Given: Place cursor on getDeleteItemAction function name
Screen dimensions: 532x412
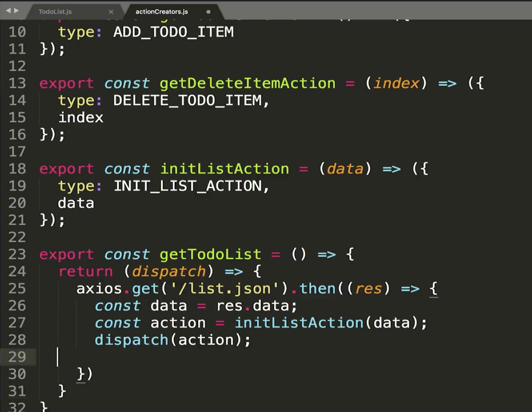Looking at the screenshot, I should pyautogui.click(x=247, y=83).
